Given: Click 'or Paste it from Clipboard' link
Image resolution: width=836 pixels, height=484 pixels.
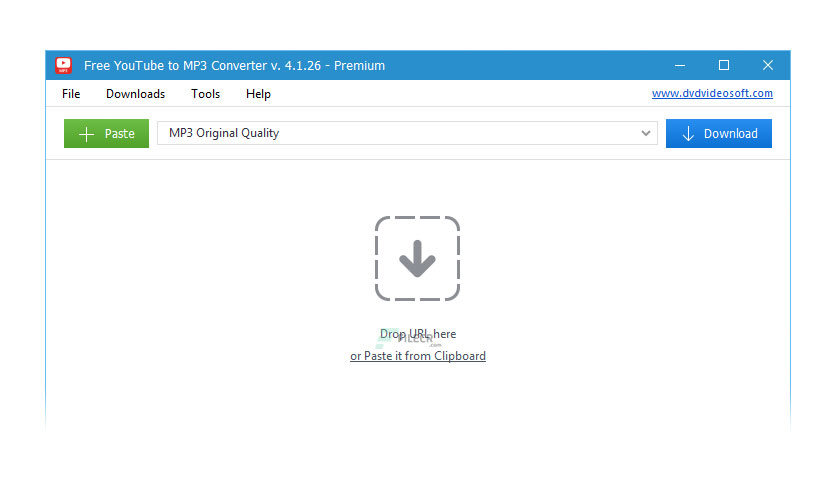Looking at the screenshot, I should (417, 356).
